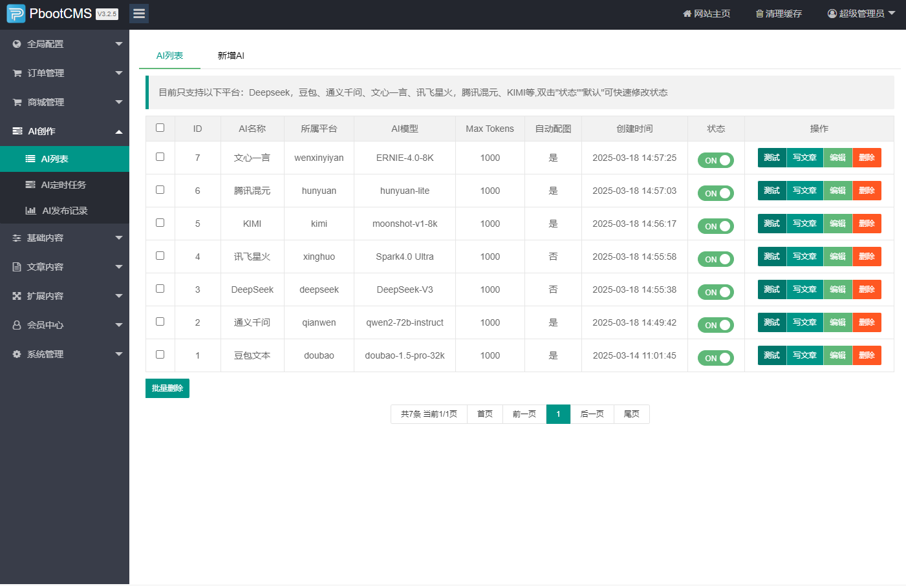Toggle the status switch for 文心一言
Screen dimensions: 906x588
coord(715,160)
